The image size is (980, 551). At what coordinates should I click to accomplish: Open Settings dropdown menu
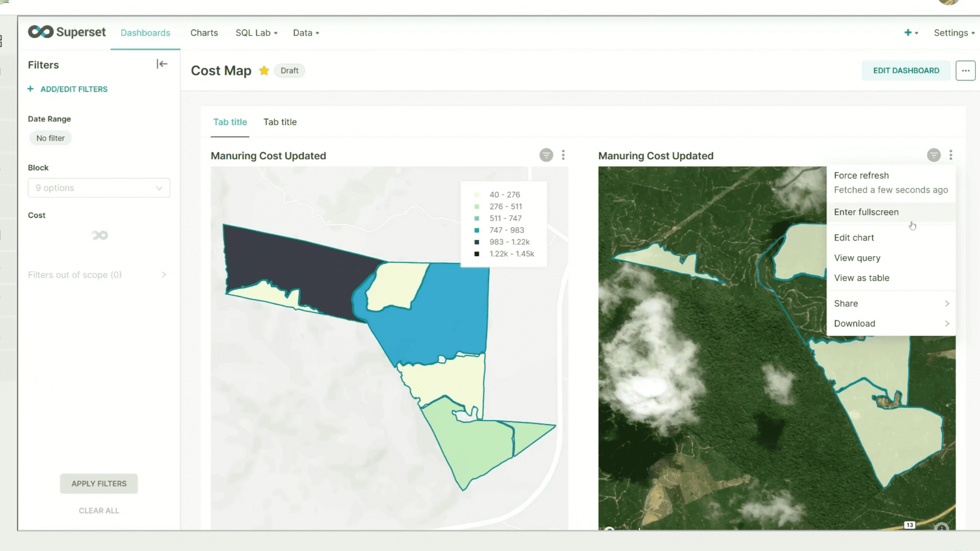[x=953, y=33]
